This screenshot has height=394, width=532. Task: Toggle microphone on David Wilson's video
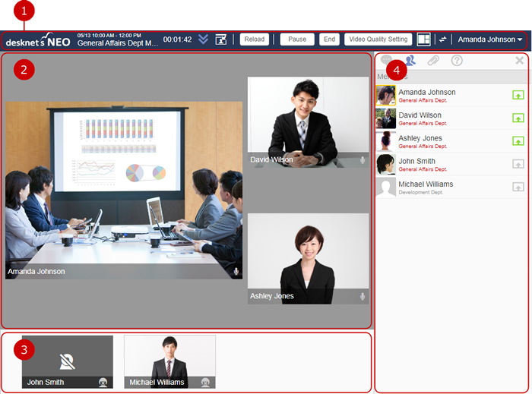363,160
